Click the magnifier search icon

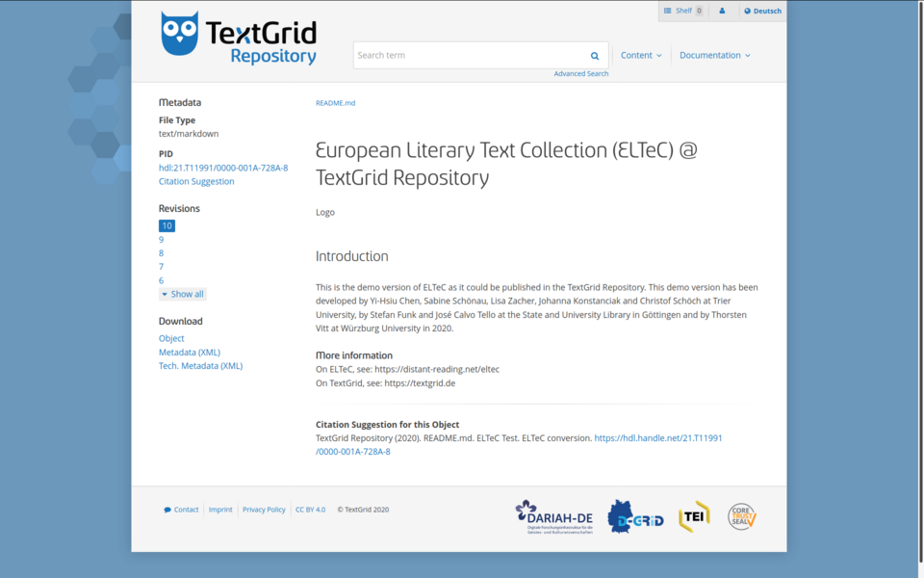[x=595, y=56]
